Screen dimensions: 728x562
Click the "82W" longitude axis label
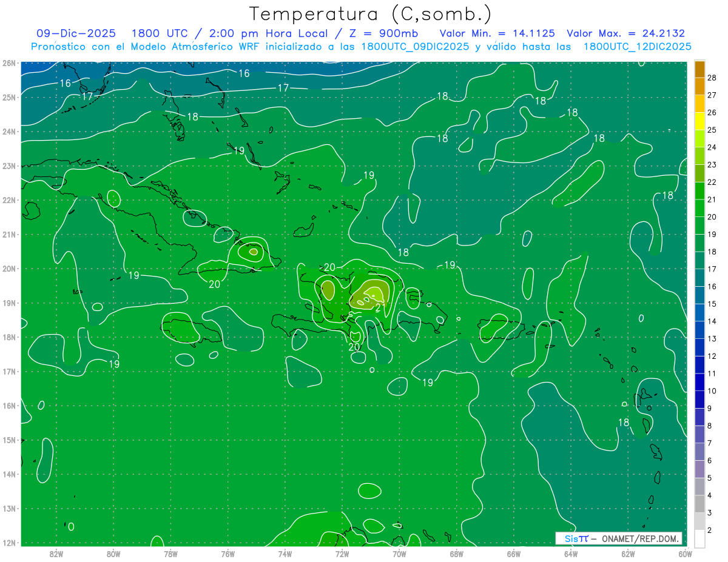coord(56,554)
